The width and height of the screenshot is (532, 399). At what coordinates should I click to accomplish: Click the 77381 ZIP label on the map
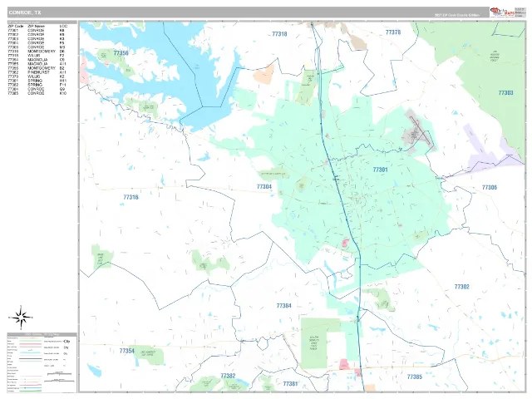click(291, 384)
